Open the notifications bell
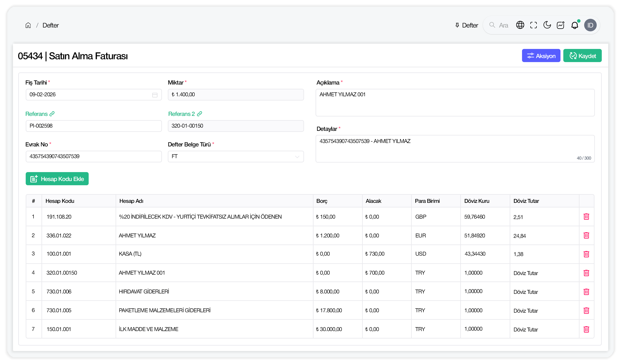This screenshot has width=621, height=364. tap(574, 25)
